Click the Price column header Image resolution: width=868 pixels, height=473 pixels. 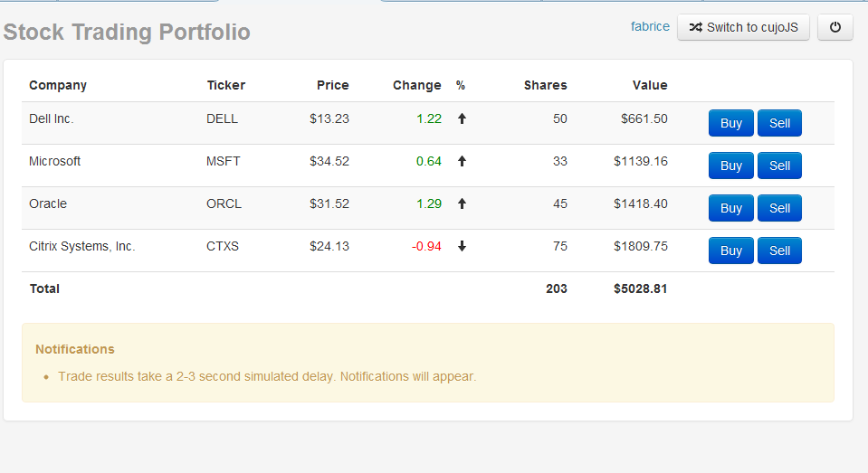click(x=333, y=85)
